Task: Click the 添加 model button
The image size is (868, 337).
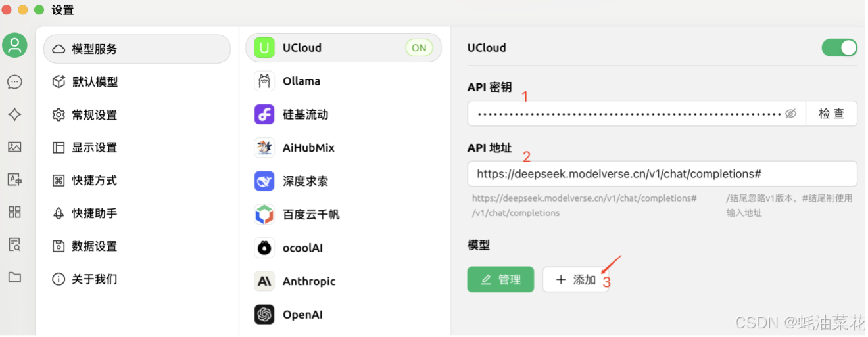Action: pyautogui.click(x=576, y=279)
